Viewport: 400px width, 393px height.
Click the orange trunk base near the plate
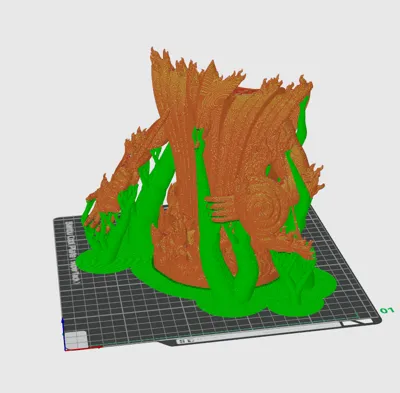(x=187, y=263)
